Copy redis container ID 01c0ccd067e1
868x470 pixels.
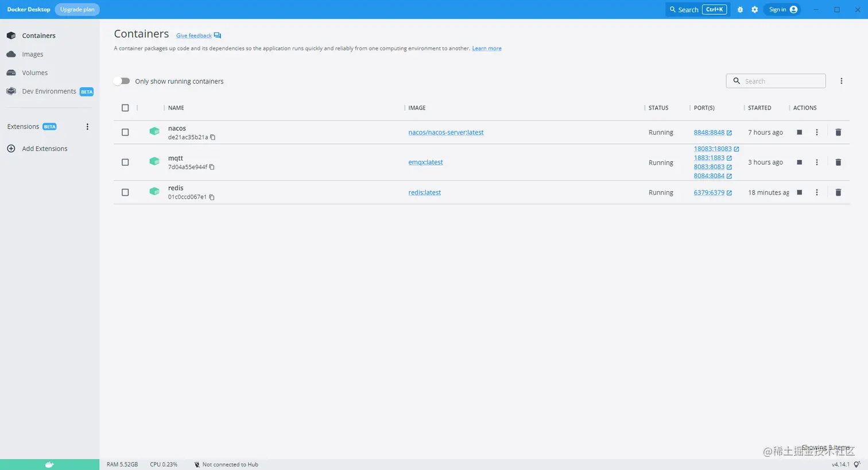212,197
